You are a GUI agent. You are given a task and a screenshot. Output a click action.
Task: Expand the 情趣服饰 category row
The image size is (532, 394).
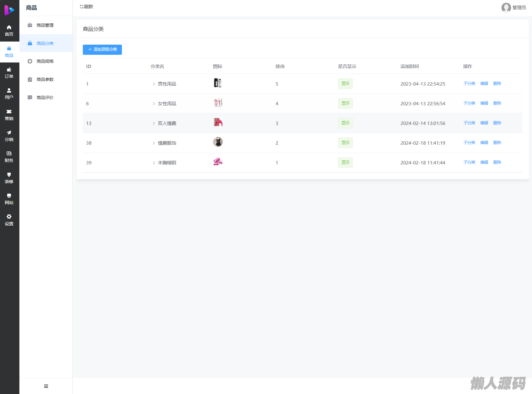[x=154, y=143]
